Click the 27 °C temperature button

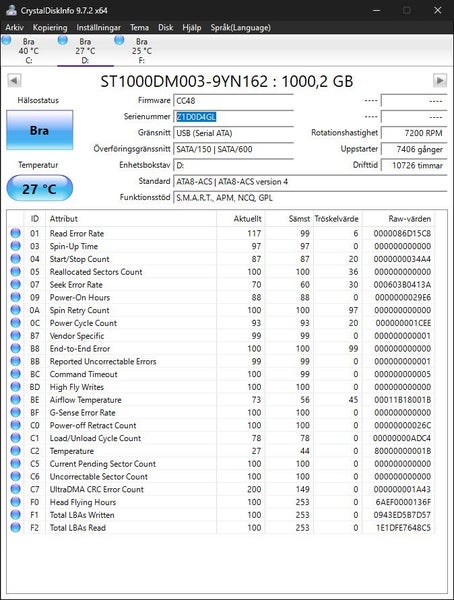[x=39, y=188]
